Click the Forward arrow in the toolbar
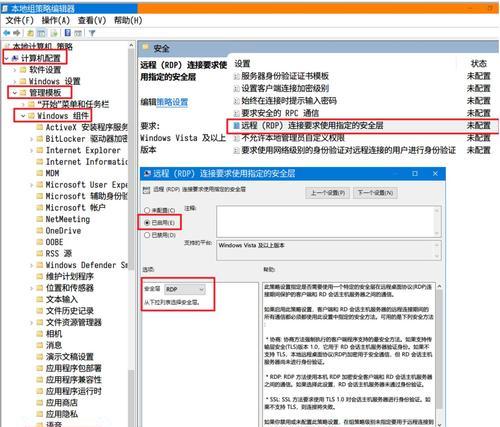Screen dimensions: 500x427 click(x=17, y=33)
